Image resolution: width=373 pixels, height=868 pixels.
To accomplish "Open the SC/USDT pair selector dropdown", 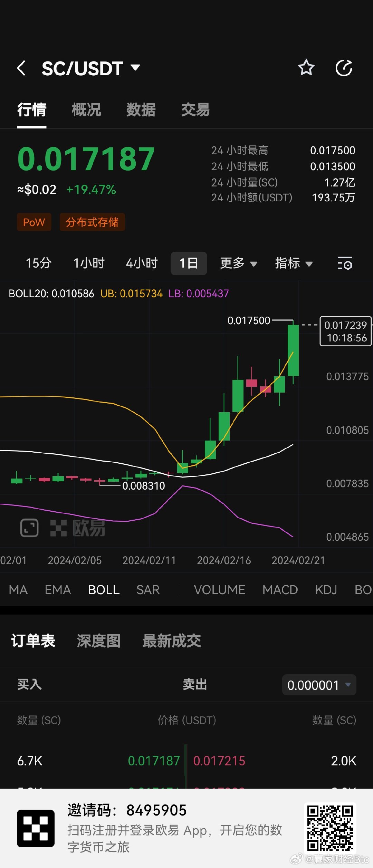I will tap(91, 68).
